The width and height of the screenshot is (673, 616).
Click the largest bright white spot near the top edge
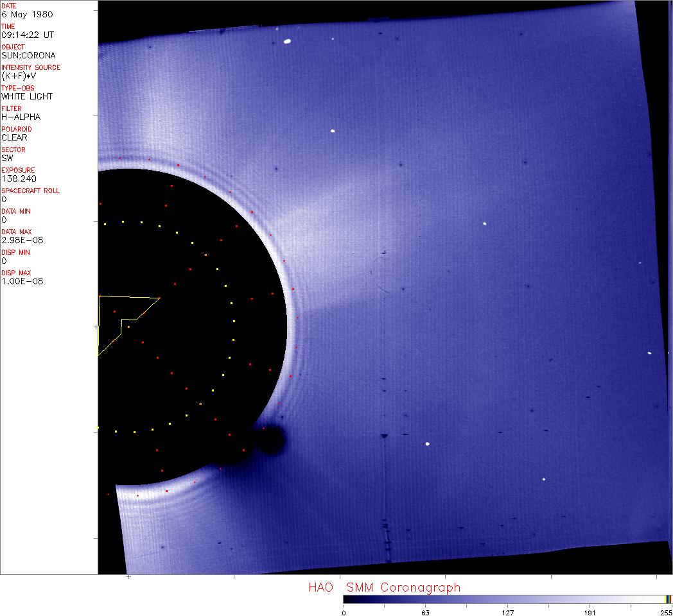287,42
